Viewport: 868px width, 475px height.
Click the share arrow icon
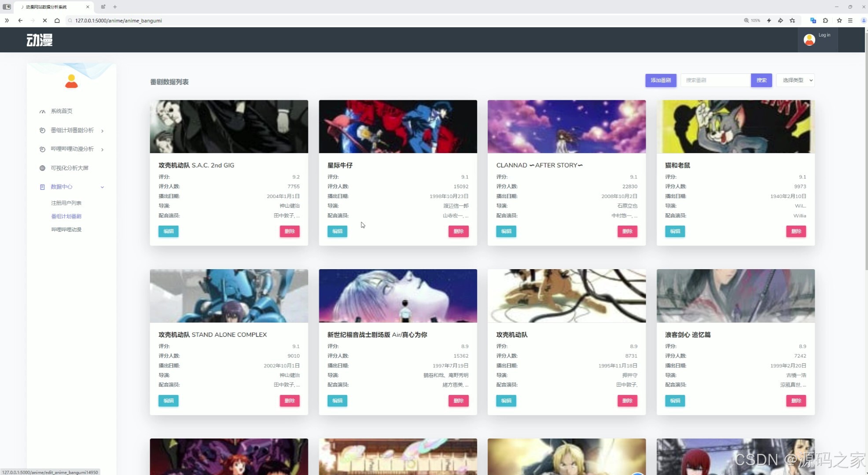point(780,20)
